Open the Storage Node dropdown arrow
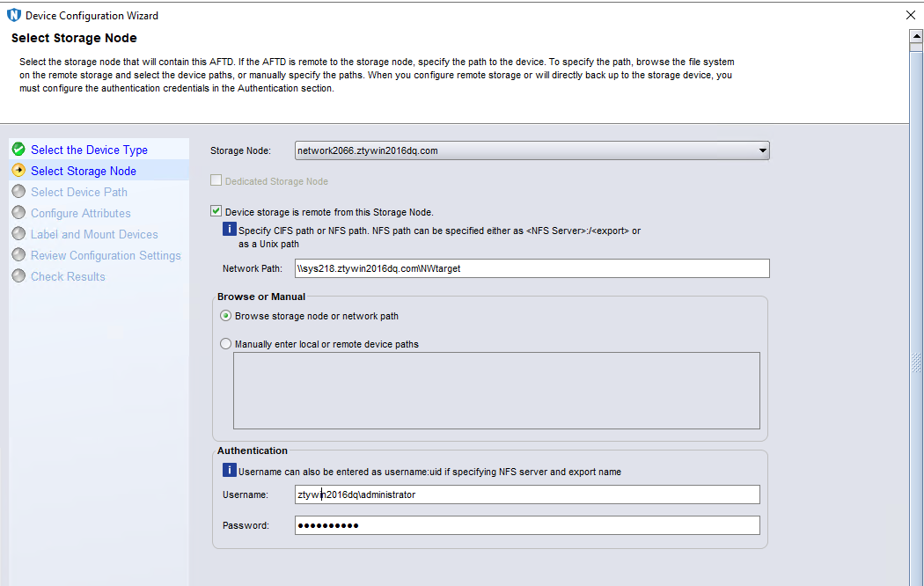Image resolution: width=924 pixels, height=586 pixels. pos(763,150)
